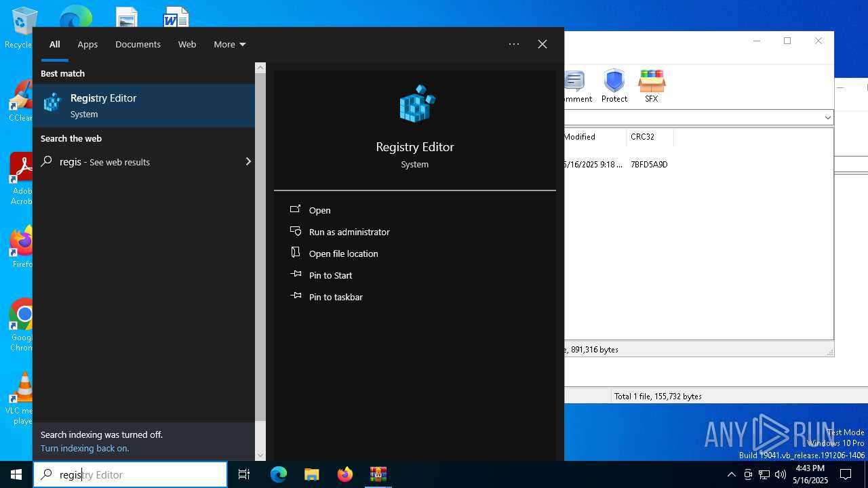Click the Registry Editor title in preview
The image size is (868, 488).
(415, 146)
